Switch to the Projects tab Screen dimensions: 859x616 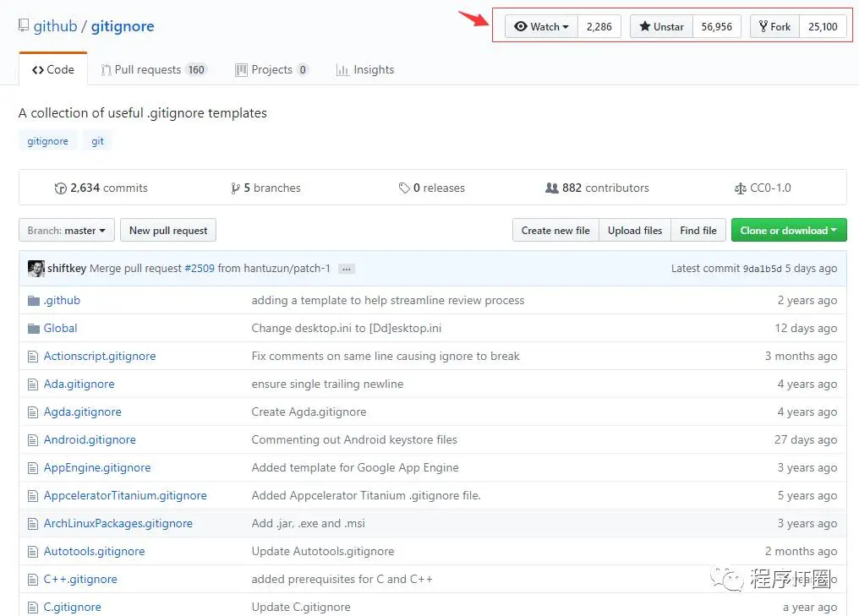coord(271,69)
